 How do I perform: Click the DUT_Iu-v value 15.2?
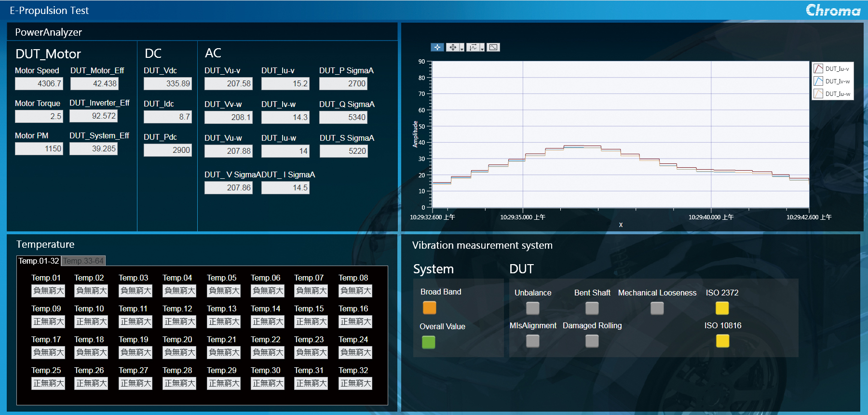coord(285,83)
